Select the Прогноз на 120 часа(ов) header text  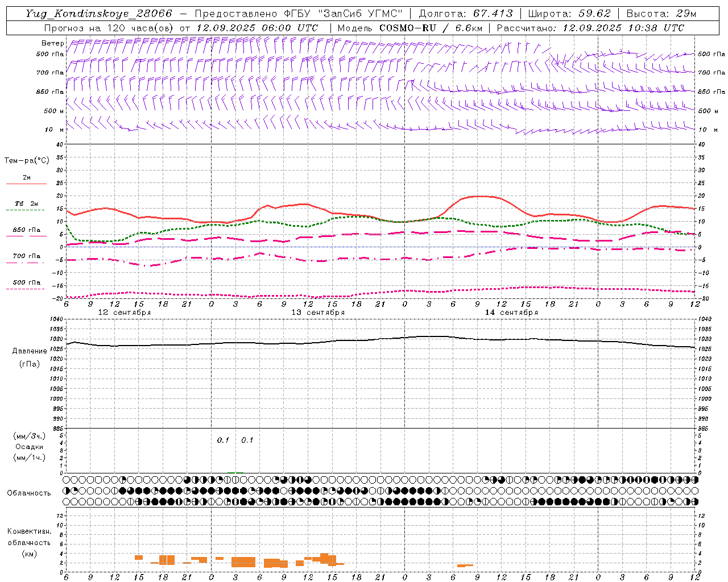pos(109,28)
